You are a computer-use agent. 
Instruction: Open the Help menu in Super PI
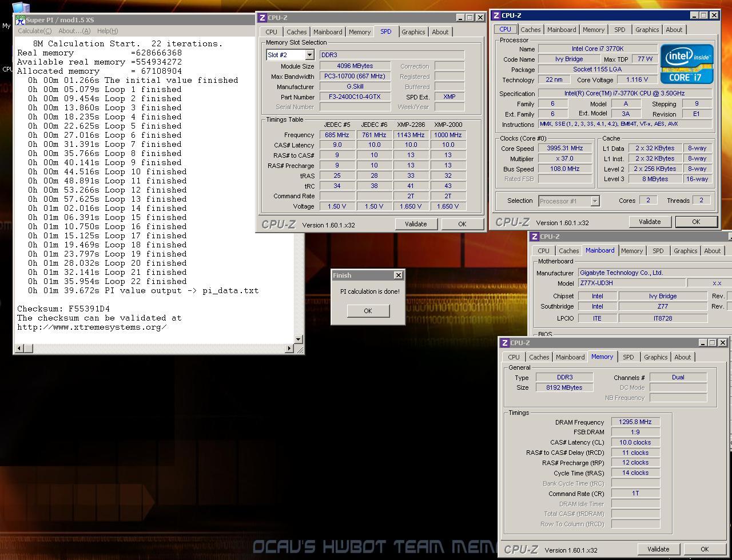[x=108, y=31]
